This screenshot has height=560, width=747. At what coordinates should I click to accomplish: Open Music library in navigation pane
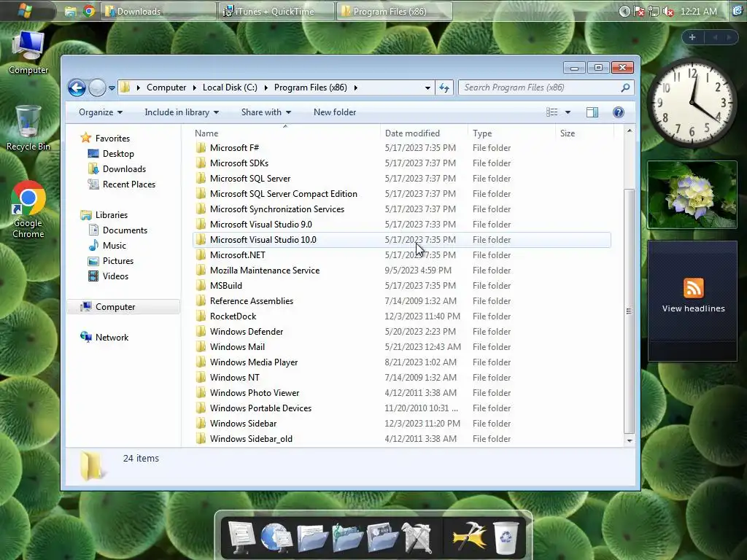[115, 246]
